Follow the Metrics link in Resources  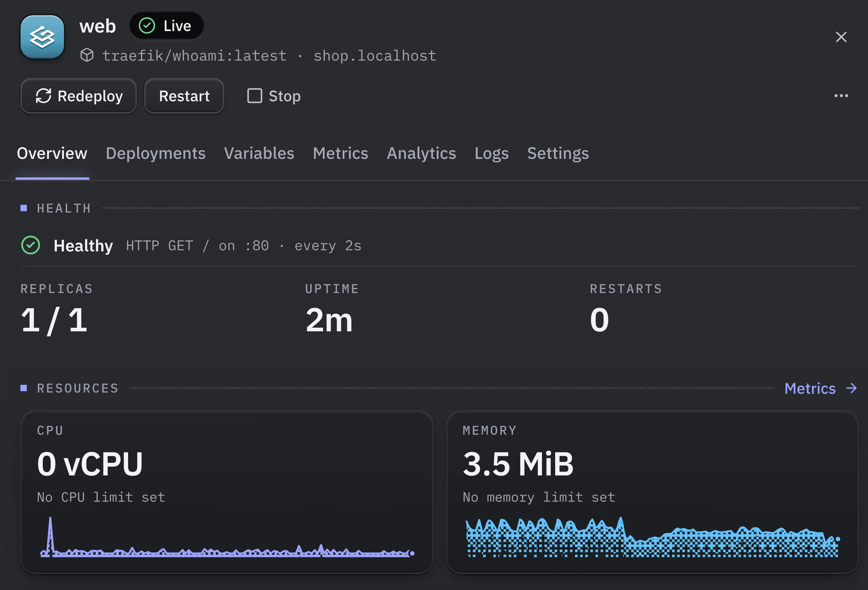coord(820,389)
